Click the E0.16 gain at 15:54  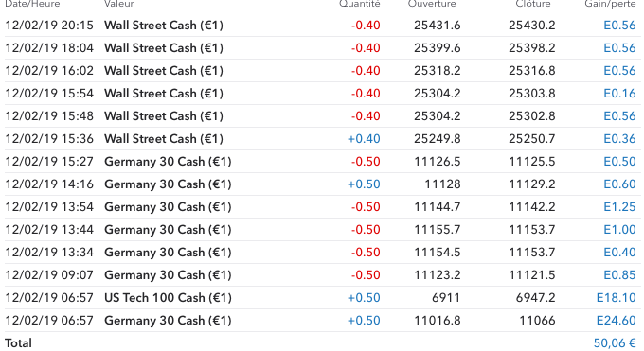tap(619, 93)
